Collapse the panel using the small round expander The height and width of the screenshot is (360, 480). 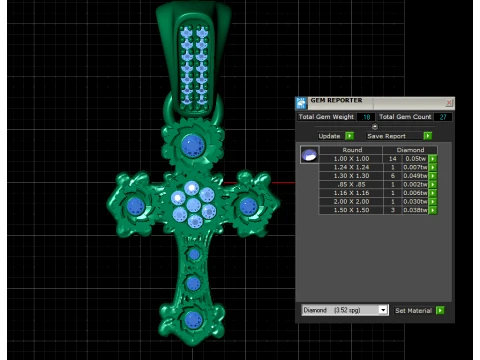pyautogui.click(x=375, y=127)
